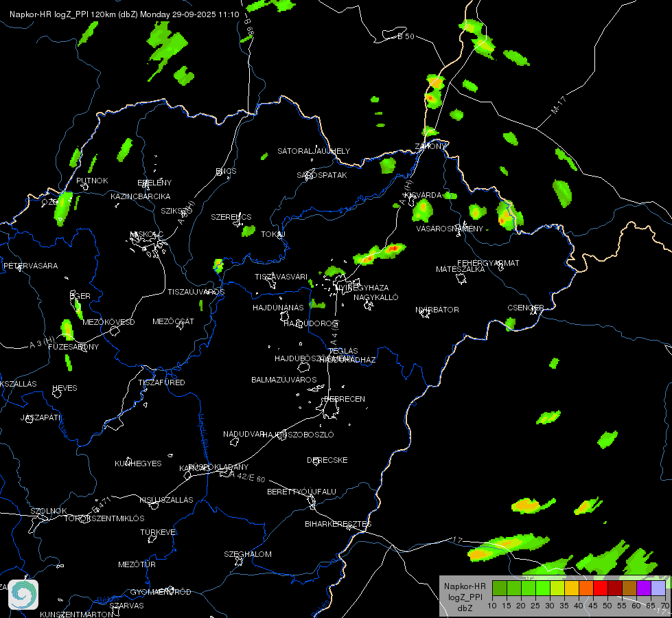Click the KAZINCBARCIKA label
The height and width of the screenshot is (618, 672).
141,196
